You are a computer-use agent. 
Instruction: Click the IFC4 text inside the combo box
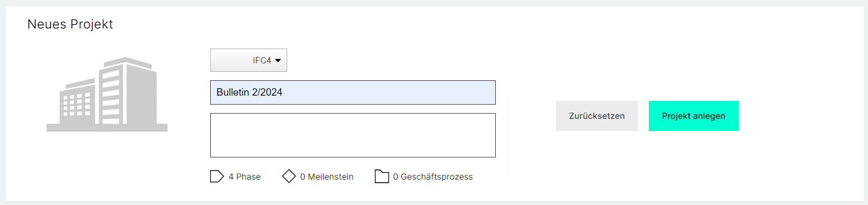(262, 61)
